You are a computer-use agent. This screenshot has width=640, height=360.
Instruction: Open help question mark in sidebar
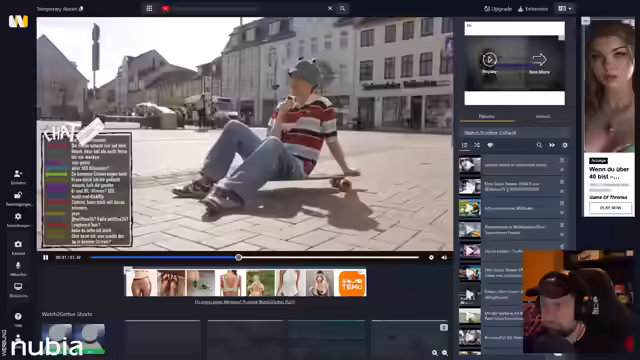coord(18,316)
